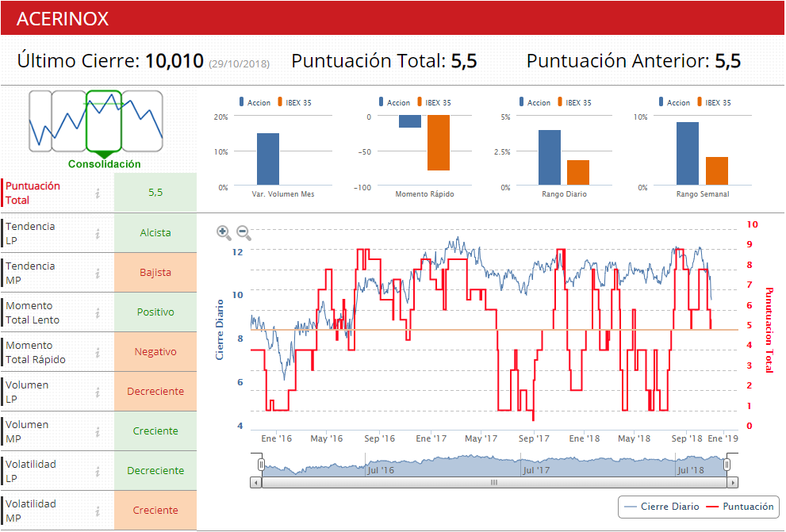Image resolution: width=786 pixels, height=532 pixels.
Task: Click the 5,5 score cell
Action: 155,193
